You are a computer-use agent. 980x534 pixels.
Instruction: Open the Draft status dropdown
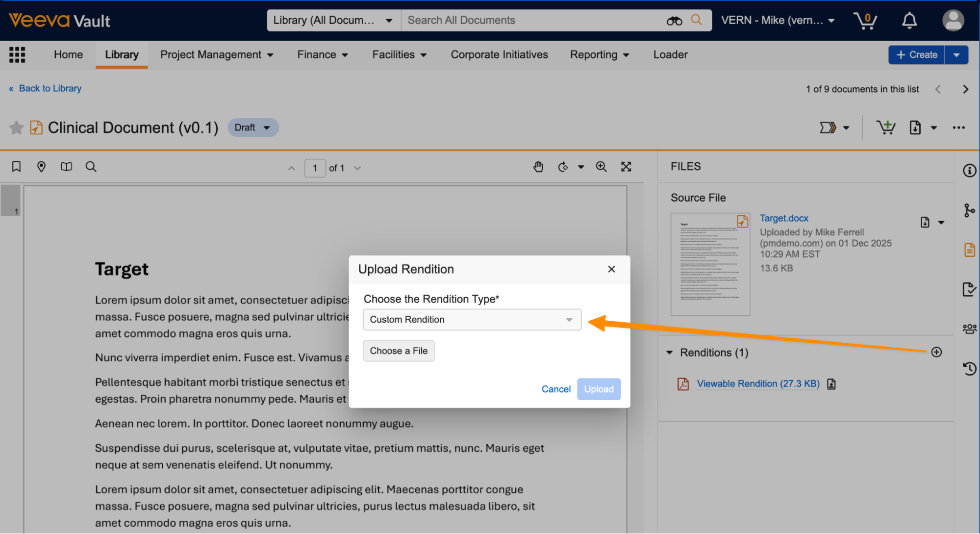point(253,127)
